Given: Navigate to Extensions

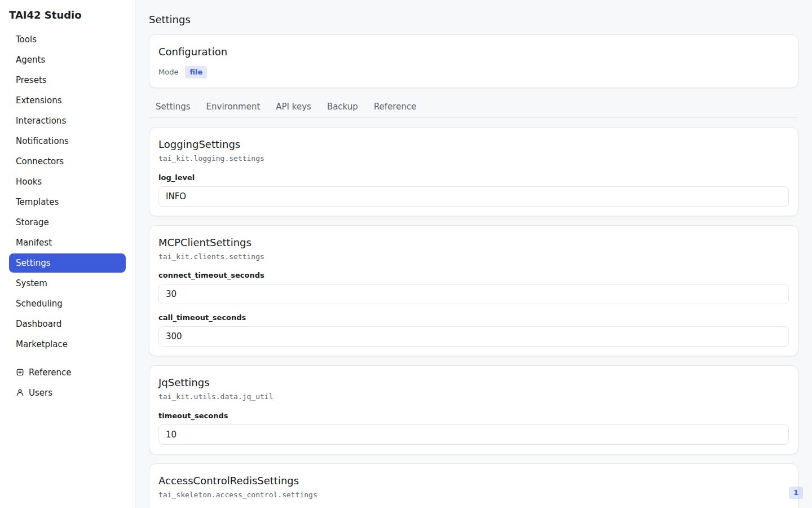Looking at the screenshot, I should (x=67, y=100).
